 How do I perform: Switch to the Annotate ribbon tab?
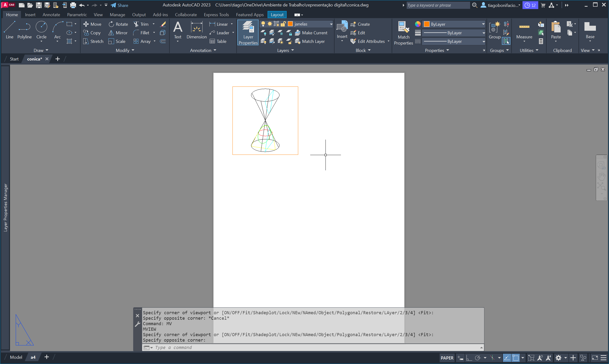(x=51, y=15)
